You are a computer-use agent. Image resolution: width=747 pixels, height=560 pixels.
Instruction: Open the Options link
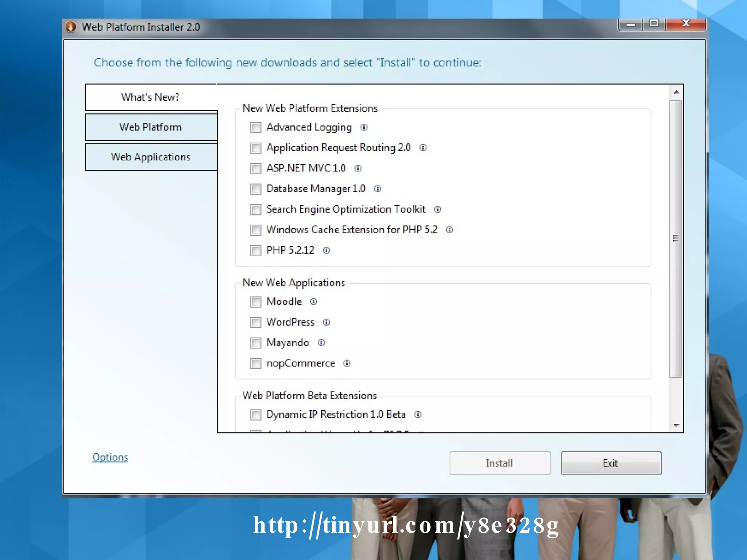coord(110,457)
